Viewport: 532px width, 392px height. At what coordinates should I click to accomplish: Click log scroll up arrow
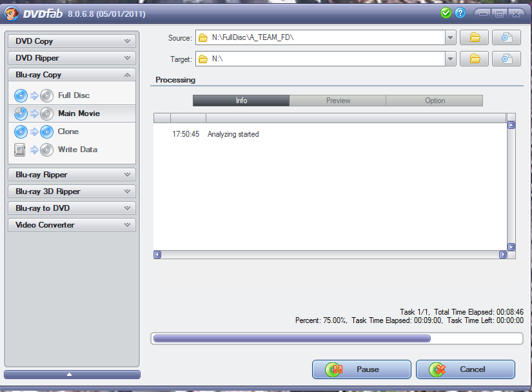(511, 126)
